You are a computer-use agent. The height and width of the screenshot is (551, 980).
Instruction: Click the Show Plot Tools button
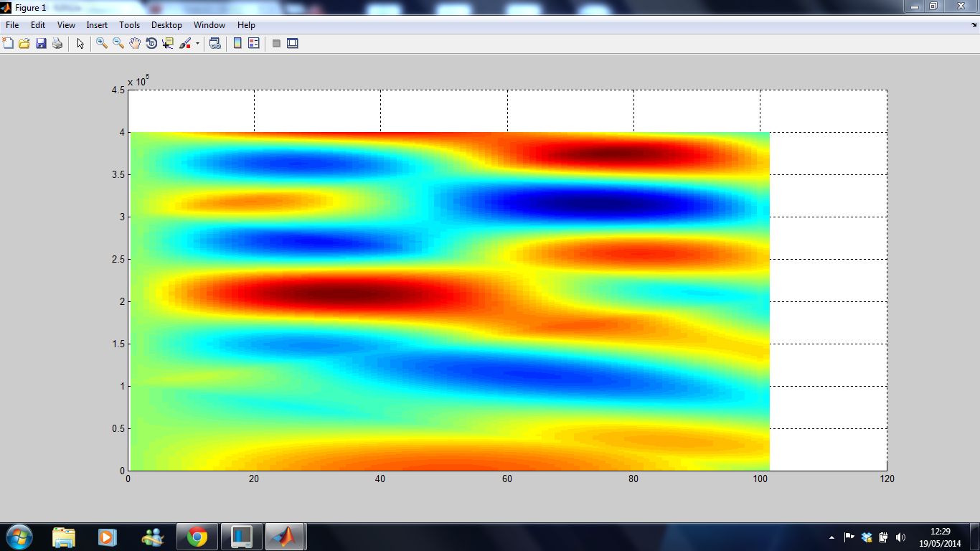[292, 44]
